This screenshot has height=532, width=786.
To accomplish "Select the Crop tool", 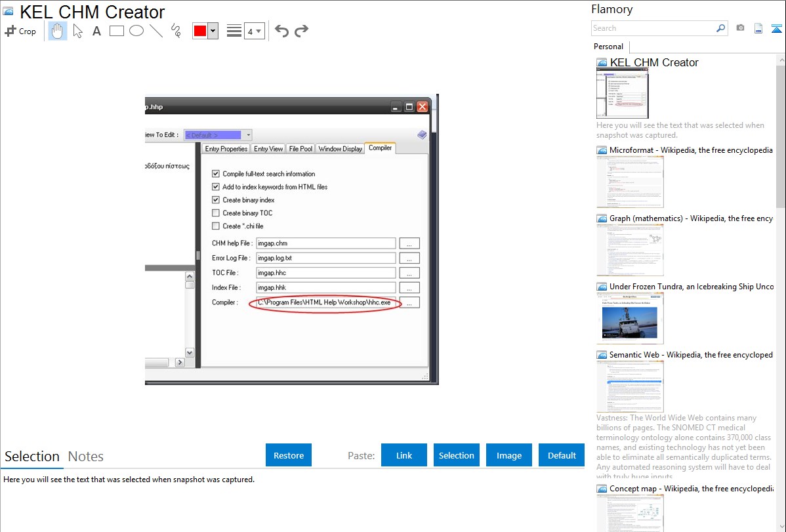I will 20,31.
